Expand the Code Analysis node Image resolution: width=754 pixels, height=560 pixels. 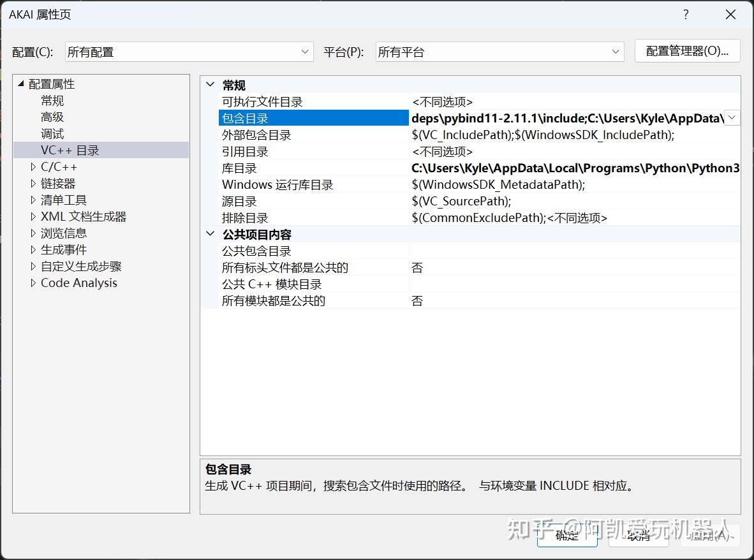[x=33, y=283]
